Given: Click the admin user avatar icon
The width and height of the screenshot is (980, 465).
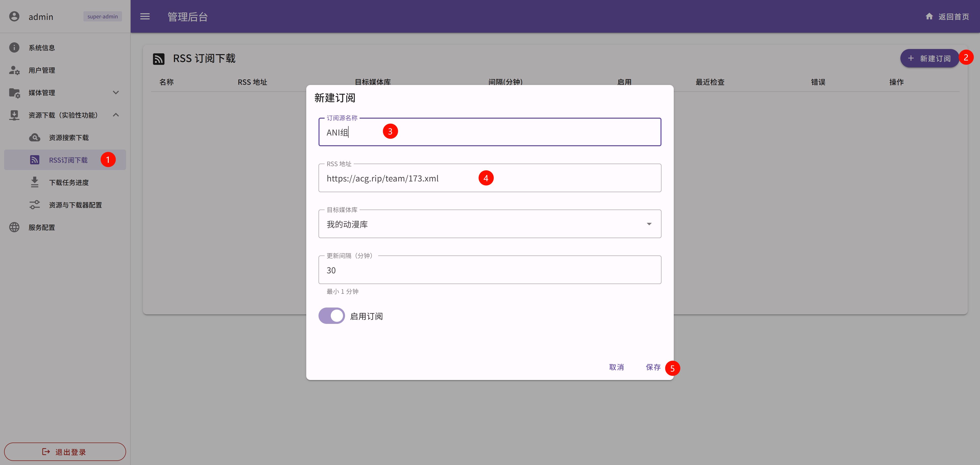Looking at the screenshot, I should coord(14,16).
